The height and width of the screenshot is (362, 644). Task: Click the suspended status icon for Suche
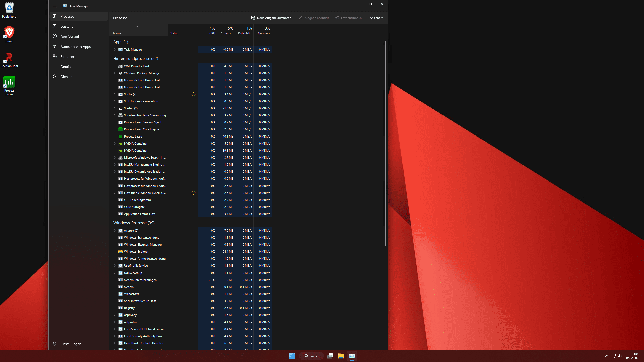tap(193, 94)
